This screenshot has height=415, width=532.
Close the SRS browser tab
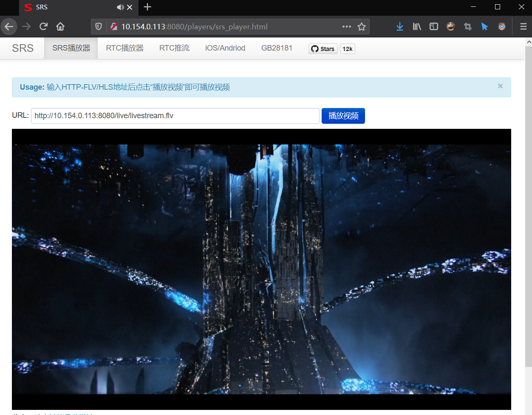point(130,7)
